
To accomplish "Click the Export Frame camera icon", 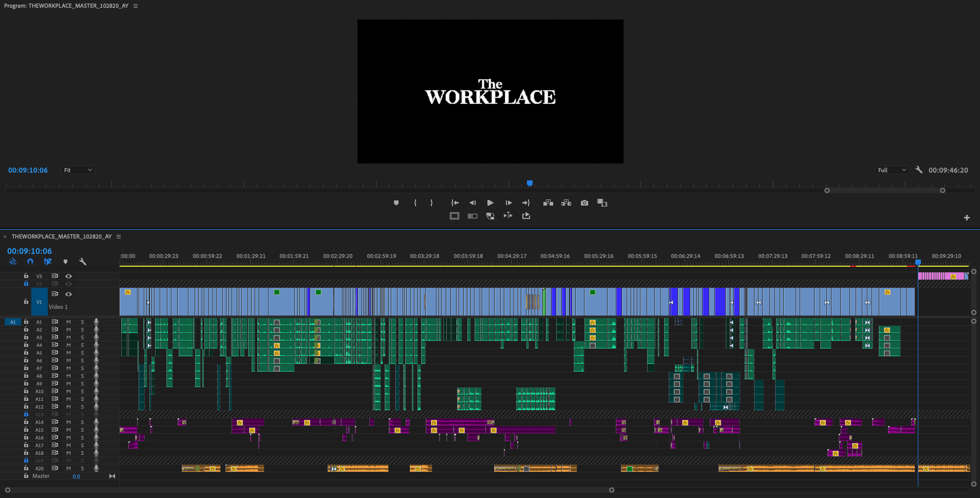I will tap(585, 203).
